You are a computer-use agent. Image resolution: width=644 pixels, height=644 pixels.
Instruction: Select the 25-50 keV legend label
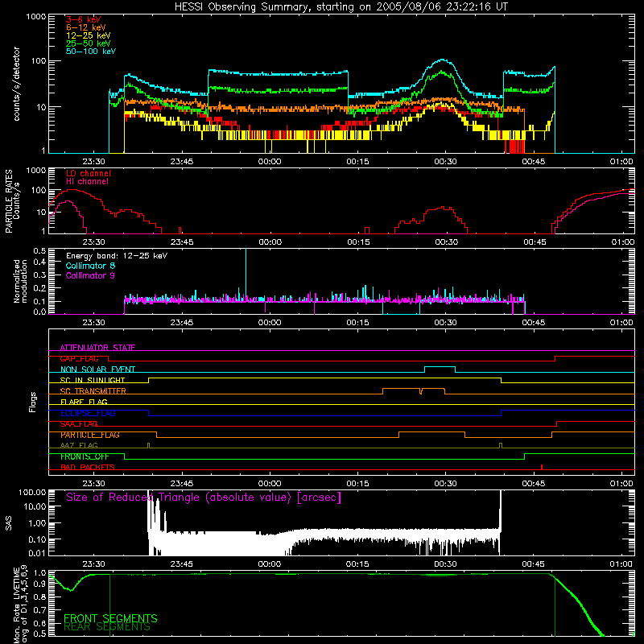coord(89,43)
